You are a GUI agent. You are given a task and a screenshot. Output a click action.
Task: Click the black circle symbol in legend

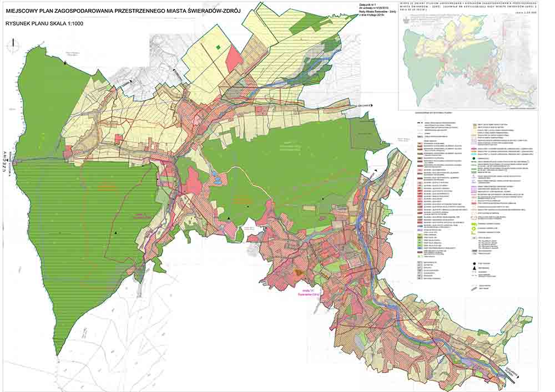475,262
